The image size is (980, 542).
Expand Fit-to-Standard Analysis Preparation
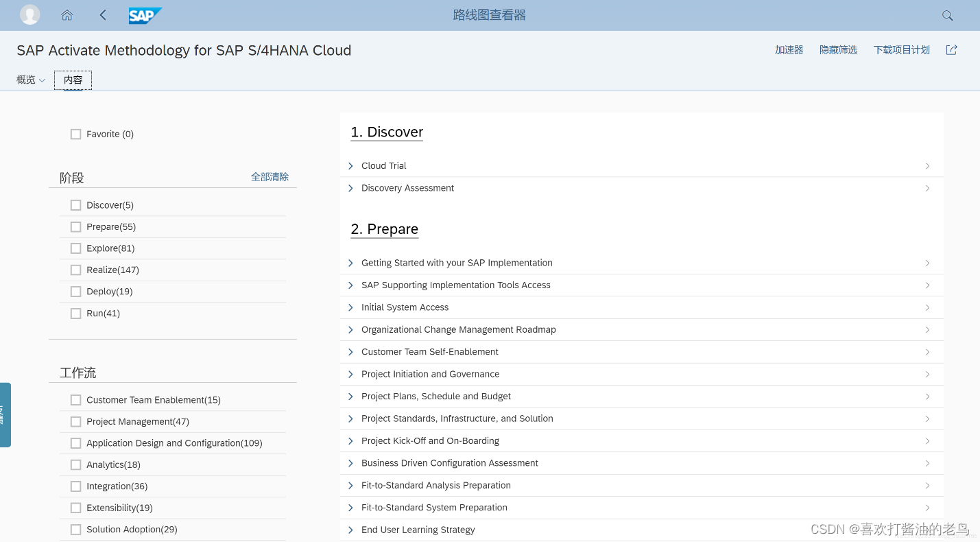click(350, 486)
